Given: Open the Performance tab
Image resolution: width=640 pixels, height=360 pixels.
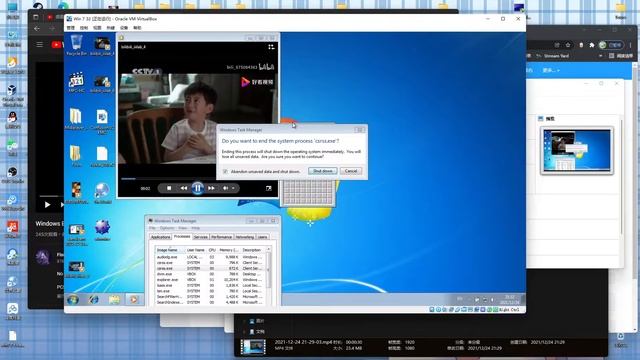Looking at the screenshot, I should (x=222, y=237).
